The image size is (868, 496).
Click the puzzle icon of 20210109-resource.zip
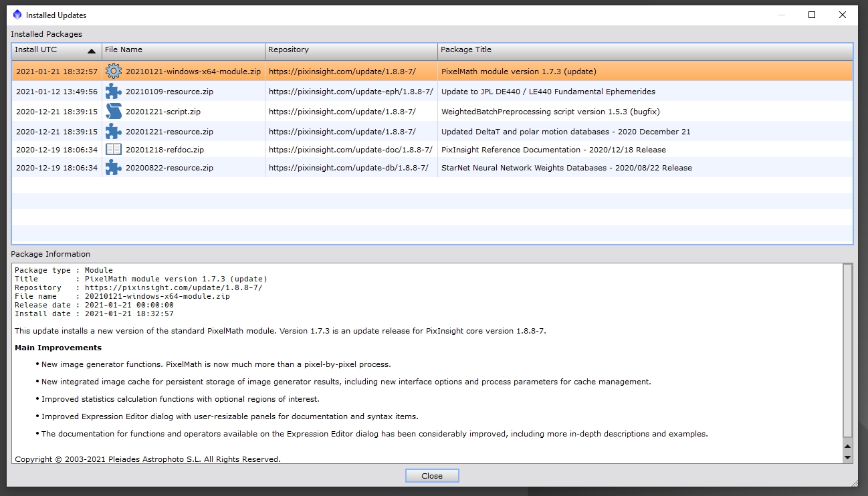114,92
